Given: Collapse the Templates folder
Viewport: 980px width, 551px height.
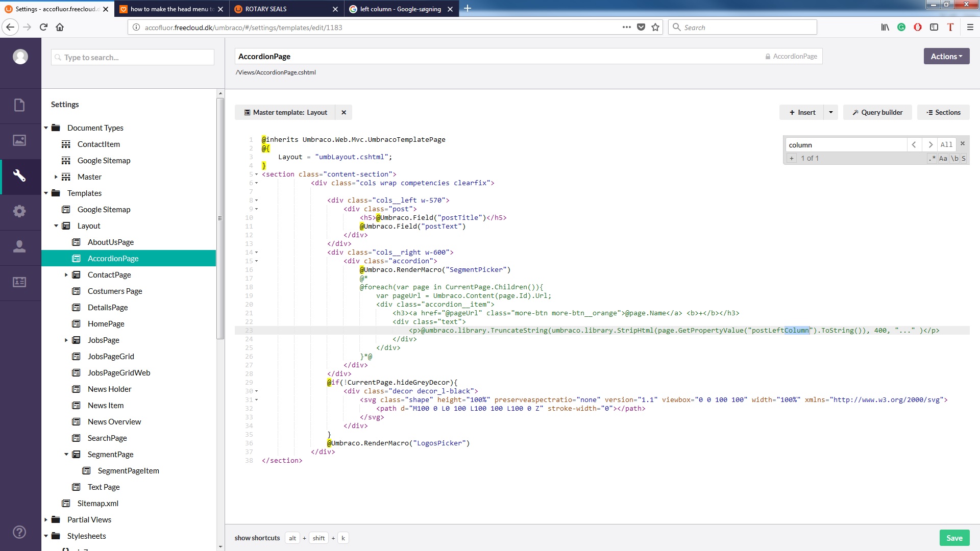Looking at the screenshot, I should pyautogui.click(x=46, y=193).
